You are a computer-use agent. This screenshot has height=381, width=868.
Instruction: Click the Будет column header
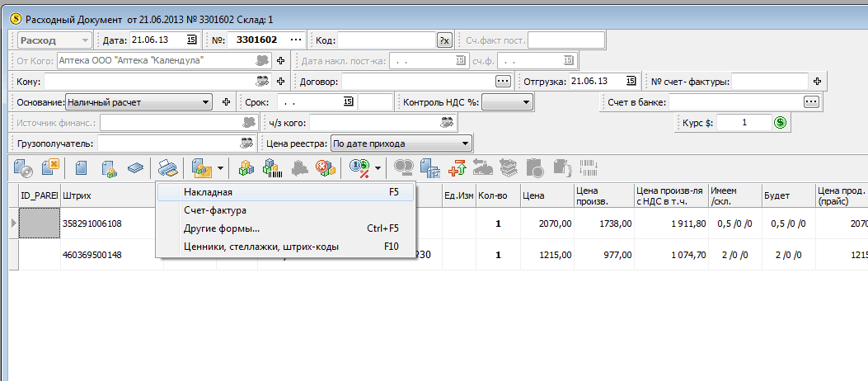(788, 195)
